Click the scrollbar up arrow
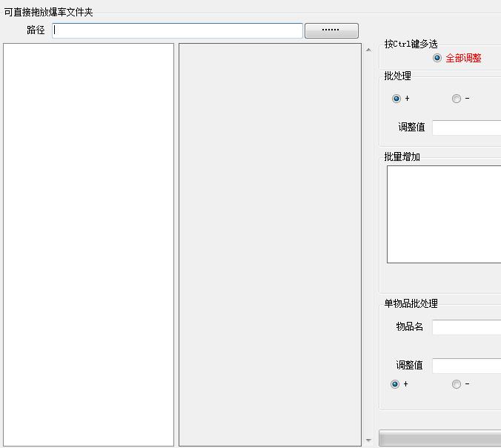Screen dimensions: 501x448 [x=368, y=50]
